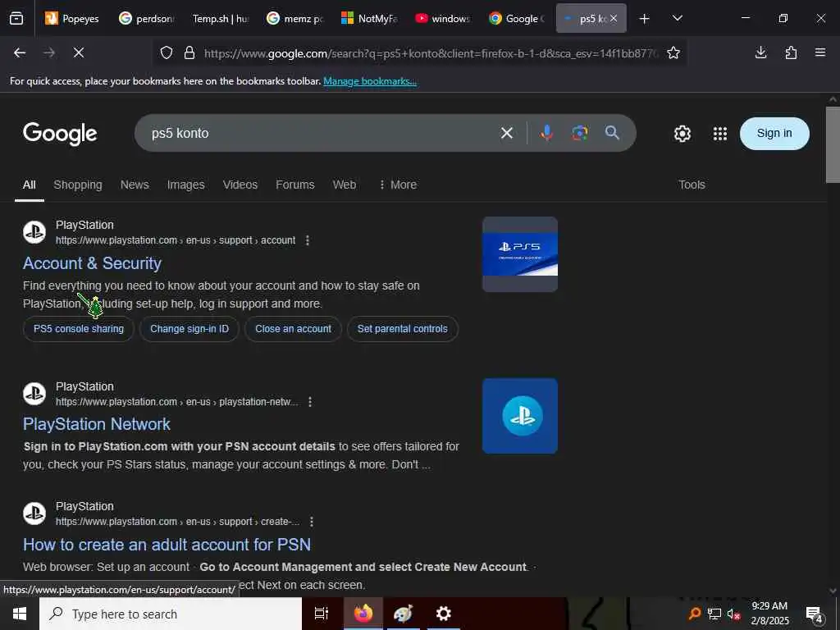Open Google quick settings gear
Screen dimensions: 840x630
pos(682,134)
